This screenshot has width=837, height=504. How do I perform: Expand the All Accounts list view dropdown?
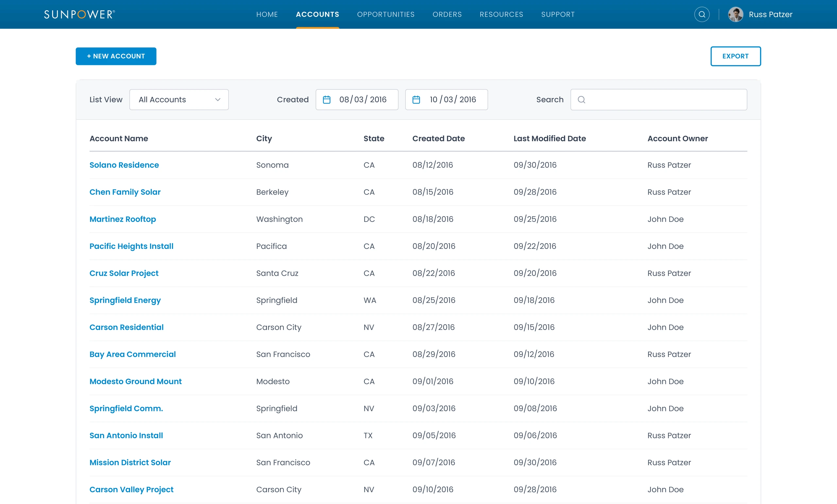click(179, 99)
